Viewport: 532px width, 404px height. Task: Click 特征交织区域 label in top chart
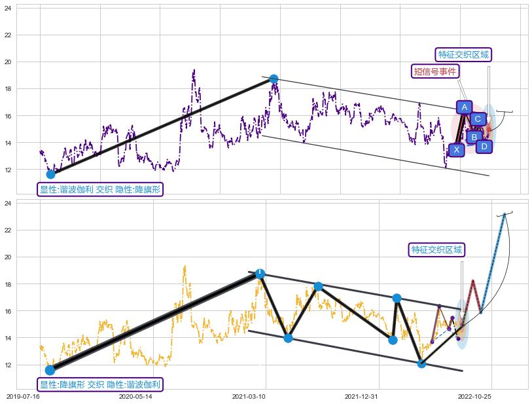click(463, 54)
